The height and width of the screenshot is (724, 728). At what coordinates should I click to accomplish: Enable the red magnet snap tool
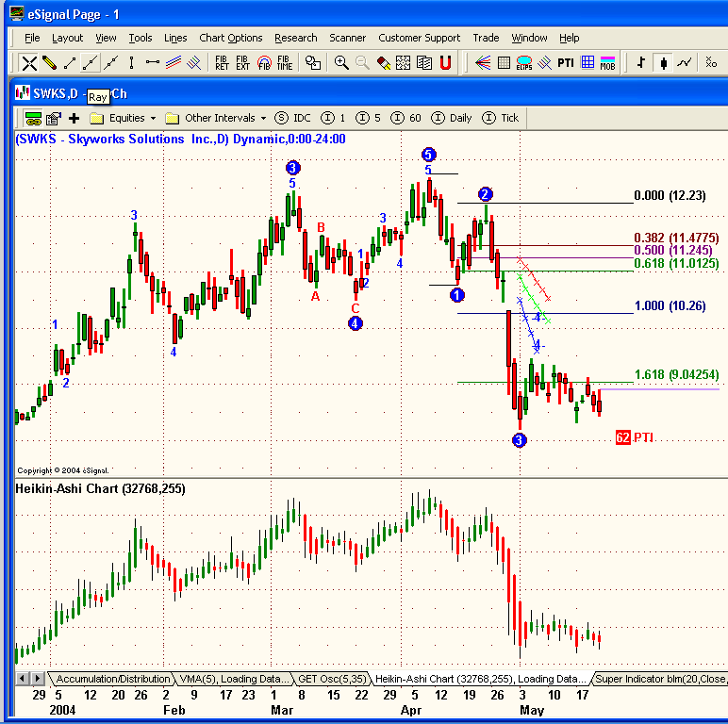point(445,63)
